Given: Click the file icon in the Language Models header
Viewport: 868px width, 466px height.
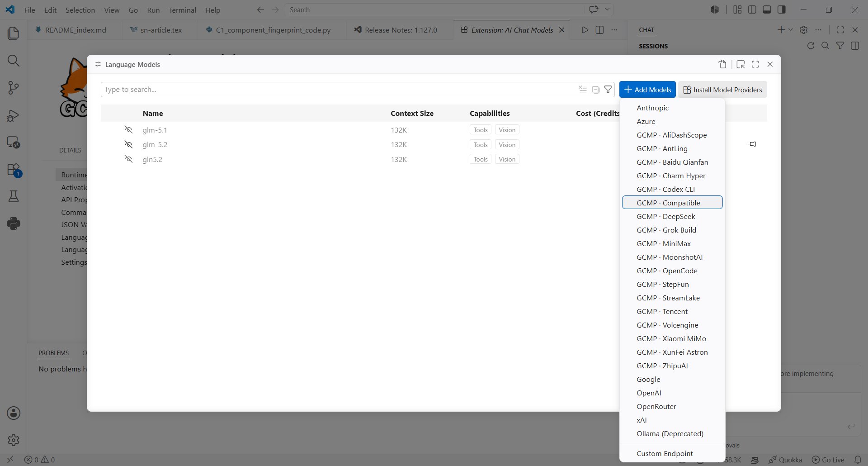Looking at the screenshot, I should (722, 64).
